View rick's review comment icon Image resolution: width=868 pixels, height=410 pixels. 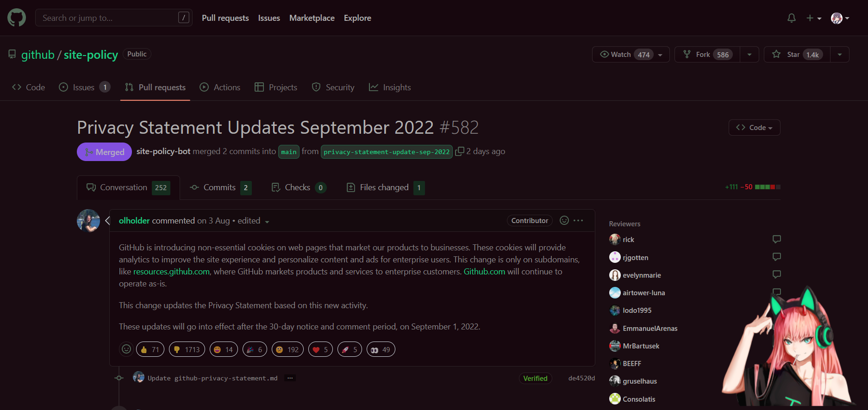point(777,239)
